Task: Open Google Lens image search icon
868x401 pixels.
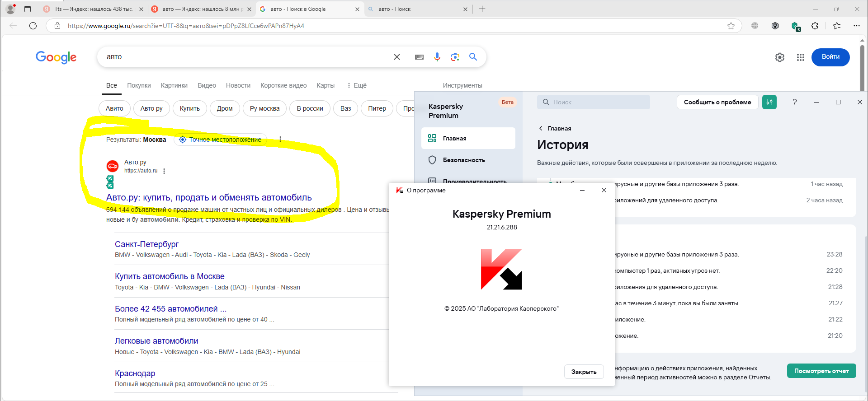Action: (x=455, y=57)
